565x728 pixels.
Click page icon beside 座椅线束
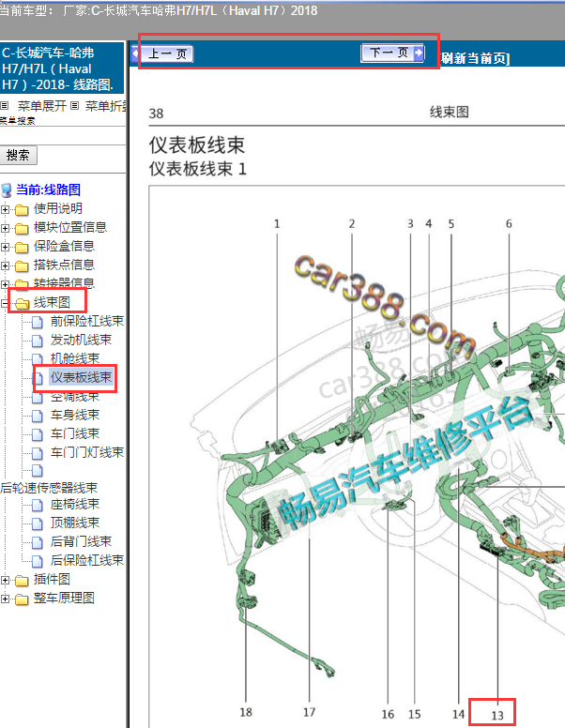[38, 505]
